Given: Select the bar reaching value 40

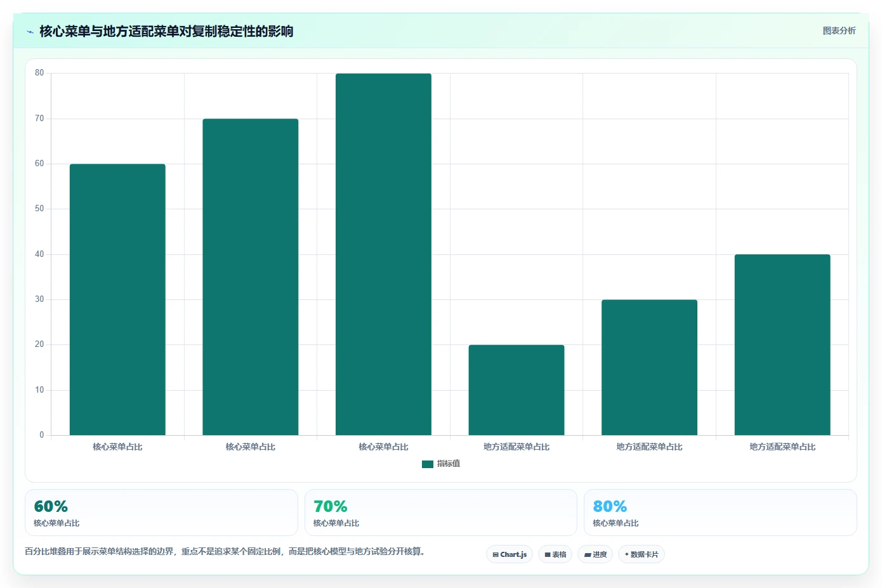Looking at the screenshot, I should 782,344.
